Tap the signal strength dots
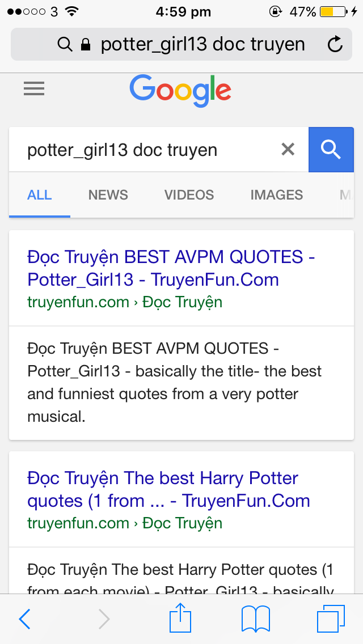 [x=26, y=11]
